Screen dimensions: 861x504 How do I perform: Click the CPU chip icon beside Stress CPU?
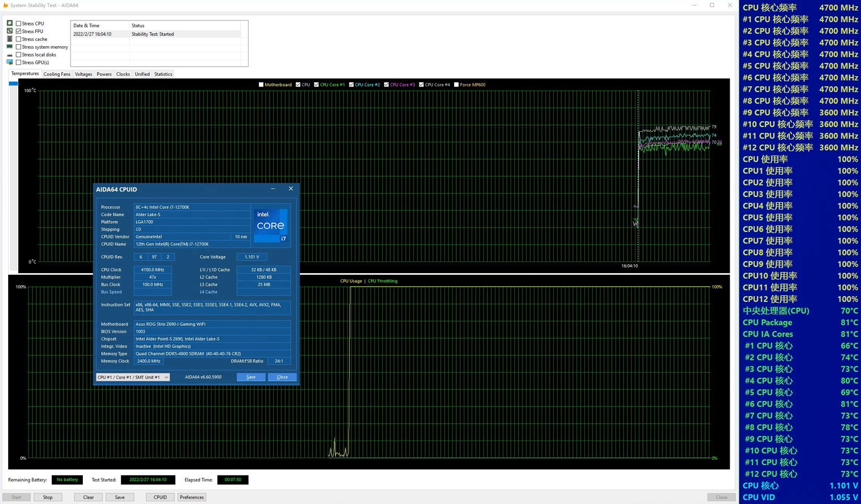(x=10, y=24)
